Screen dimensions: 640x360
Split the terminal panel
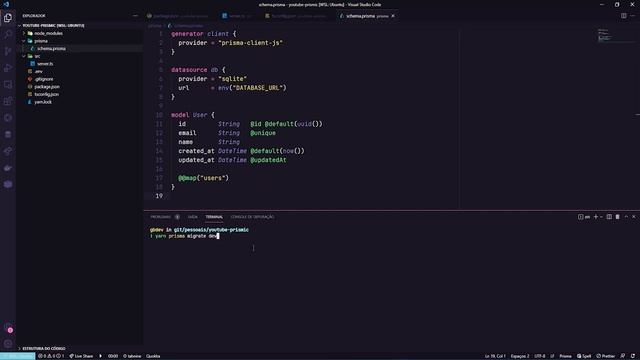coord(609,217)
